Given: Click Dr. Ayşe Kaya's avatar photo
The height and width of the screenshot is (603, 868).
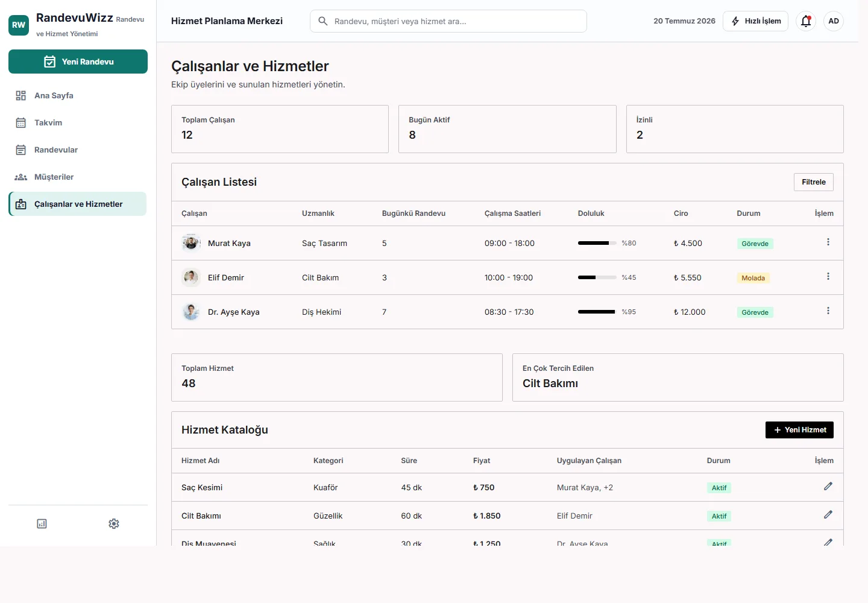Looking at the screenshot, I should (191, 312).
